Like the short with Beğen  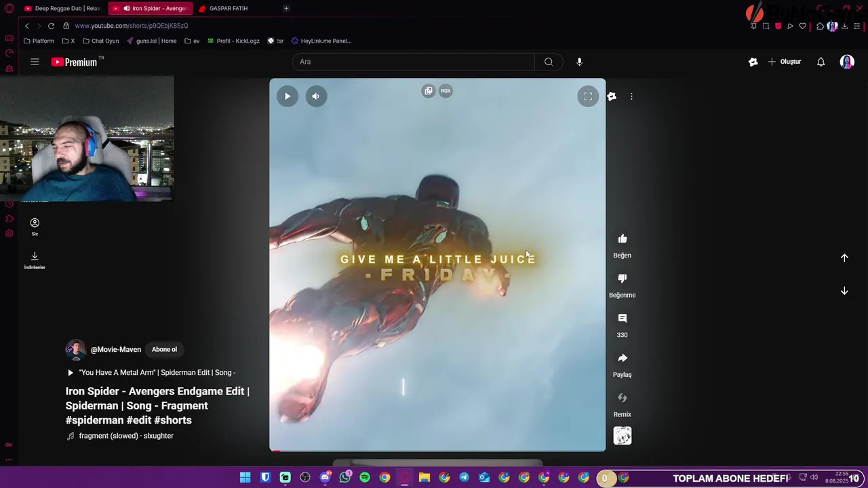pyautogui.click(x=623, y=239)
